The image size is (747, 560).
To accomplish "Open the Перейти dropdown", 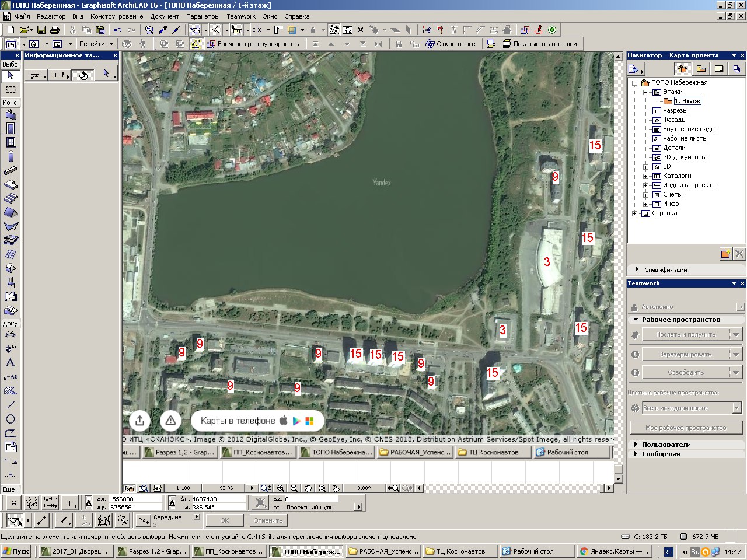I will (x=96, y=44).
